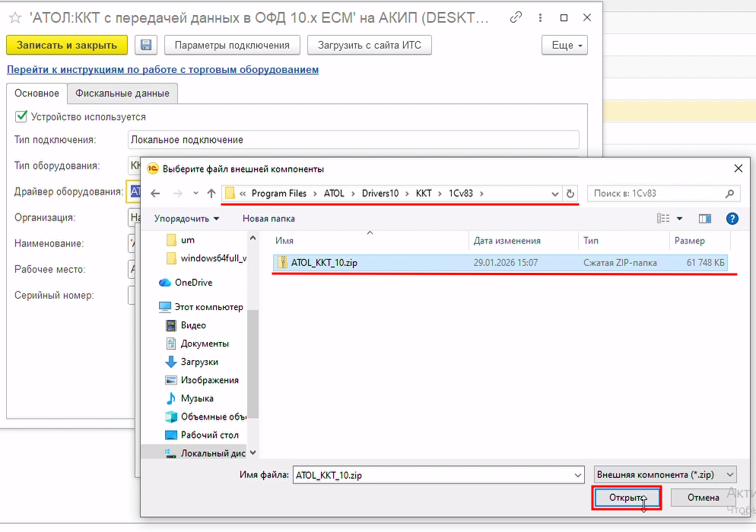
Task: Click the search magnifier icon in the file dialog
Action: 729,194
